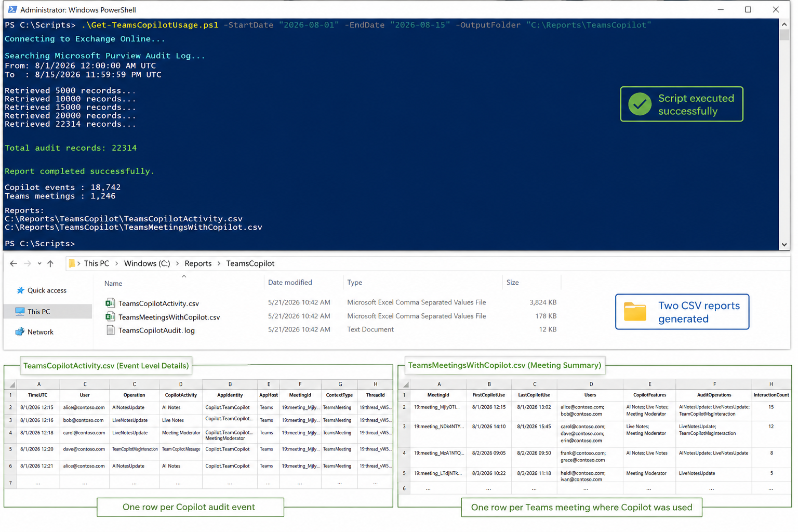This screenshot has width=798, height=532.
Task: Click the PowerShell prompt at bottom line
Action: 40,244
